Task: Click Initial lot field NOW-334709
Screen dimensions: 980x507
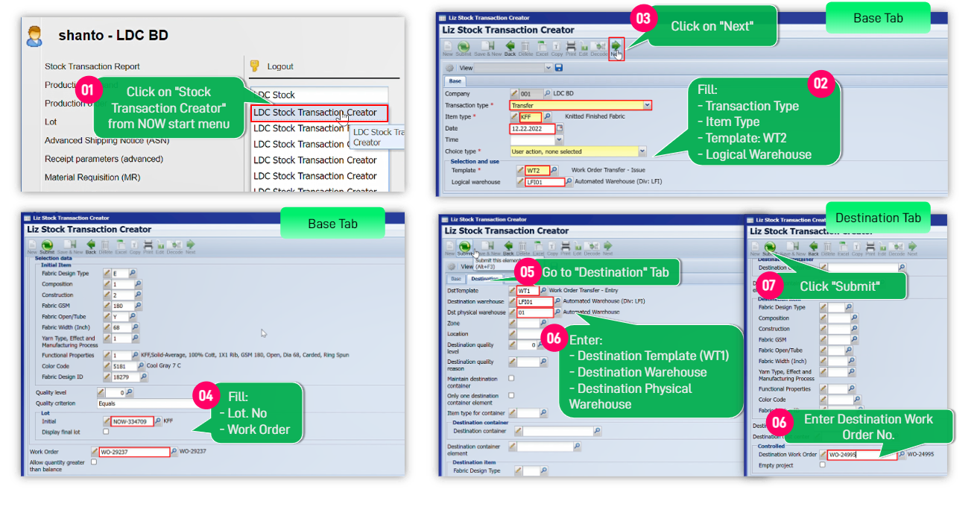Action: (x=133, y=421)
